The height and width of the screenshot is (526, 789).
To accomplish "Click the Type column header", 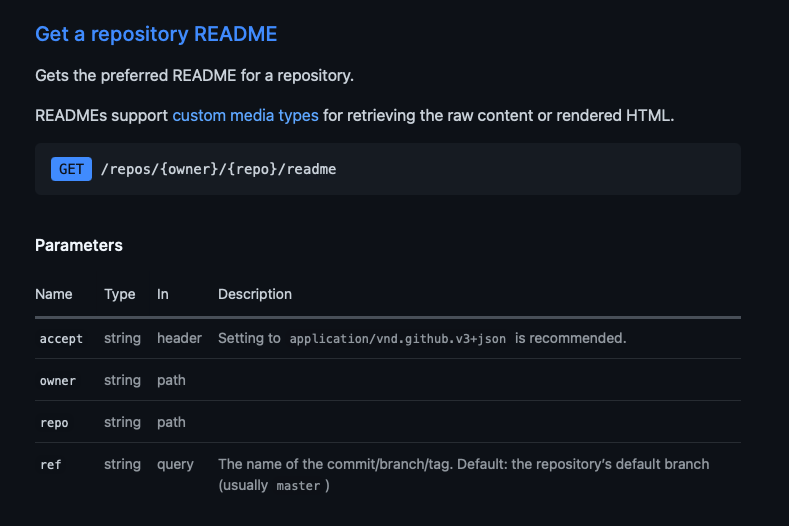I will tap(120, 294).
